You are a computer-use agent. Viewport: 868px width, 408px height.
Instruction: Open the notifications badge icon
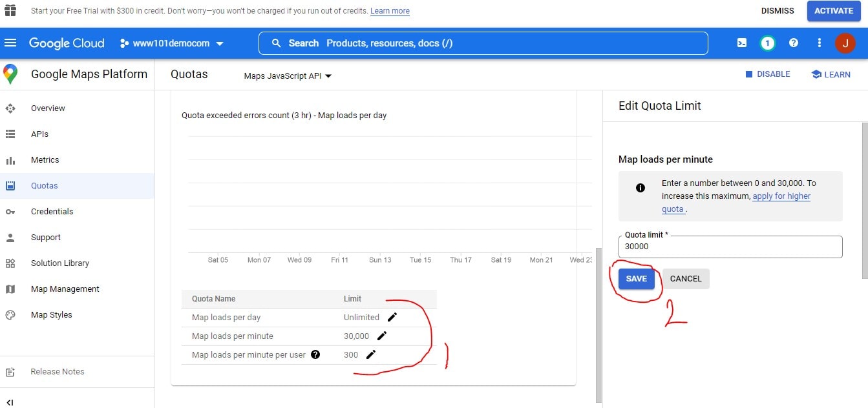767,43
